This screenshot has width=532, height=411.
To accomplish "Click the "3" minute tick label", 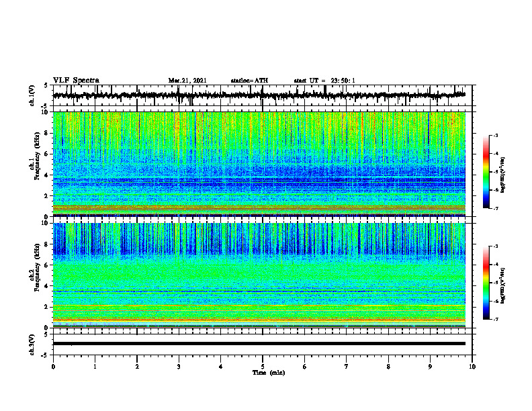I will click(x=179, y=367).
